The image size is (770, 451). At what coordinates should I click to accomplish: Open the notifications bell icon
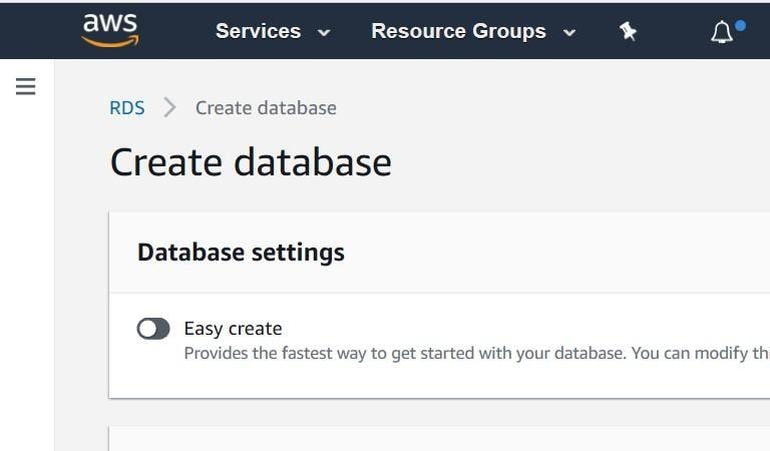tap(721, 32)
